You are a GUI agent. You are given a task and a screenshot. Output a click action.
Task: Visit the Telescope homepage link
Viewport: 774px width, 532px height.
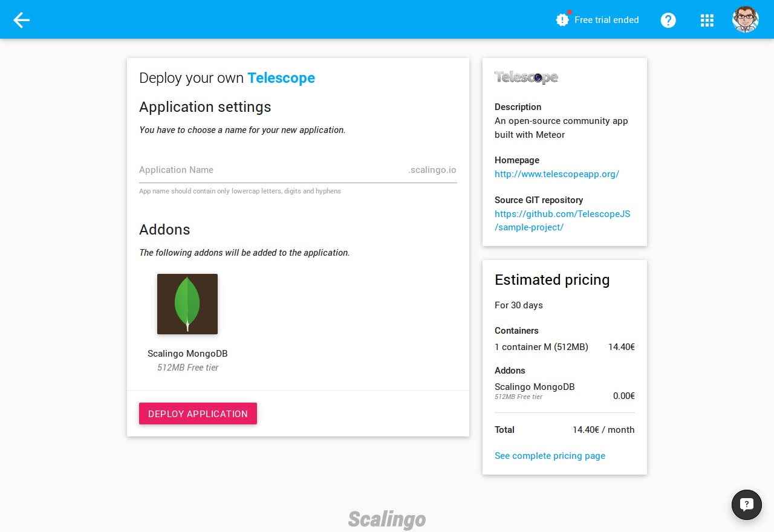(556, 174)
